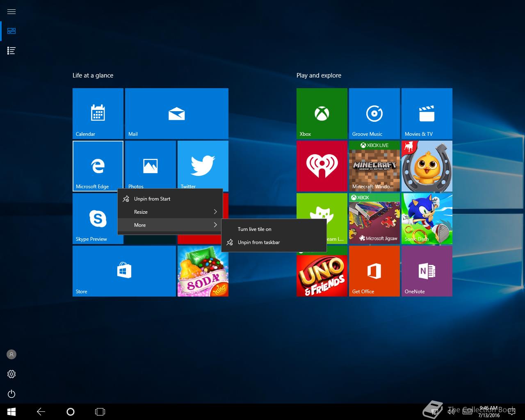This screenshot has width=525, height=420.
Task: Open the touch keyboard icon
Action: point(467,412)
